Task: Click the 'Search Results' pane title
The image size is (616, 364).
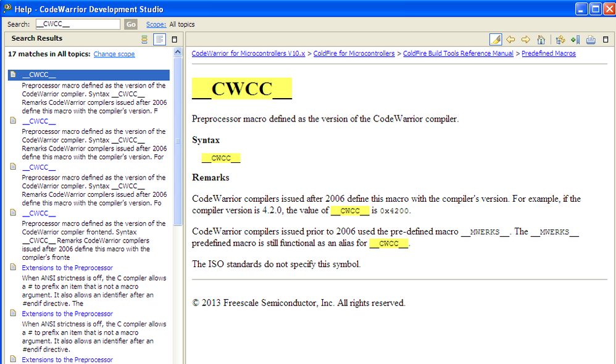Action: click(37, 38)
